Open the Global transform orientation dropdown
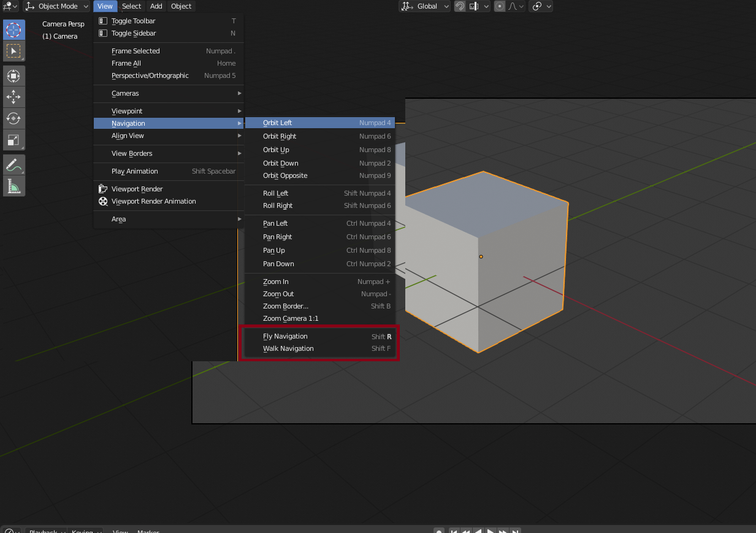Viewport: 756px width, 533px height. (425, 6)
